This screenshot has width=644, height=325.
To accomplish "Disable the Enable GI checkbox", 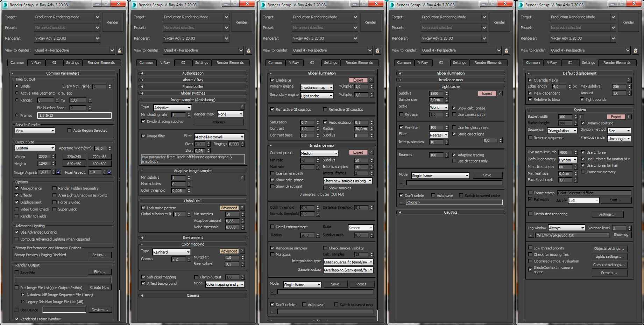I will (x=272, y=80).
